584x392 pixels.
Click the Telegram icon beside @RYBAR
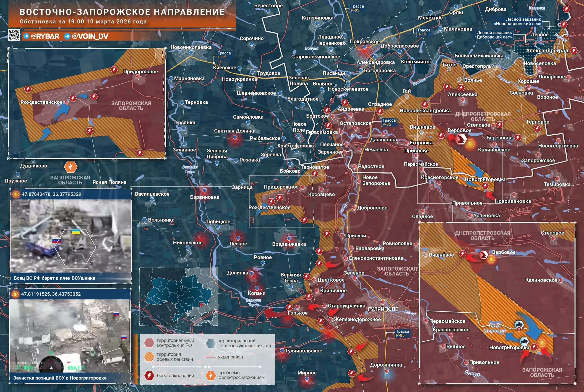(x=26, y=36)
